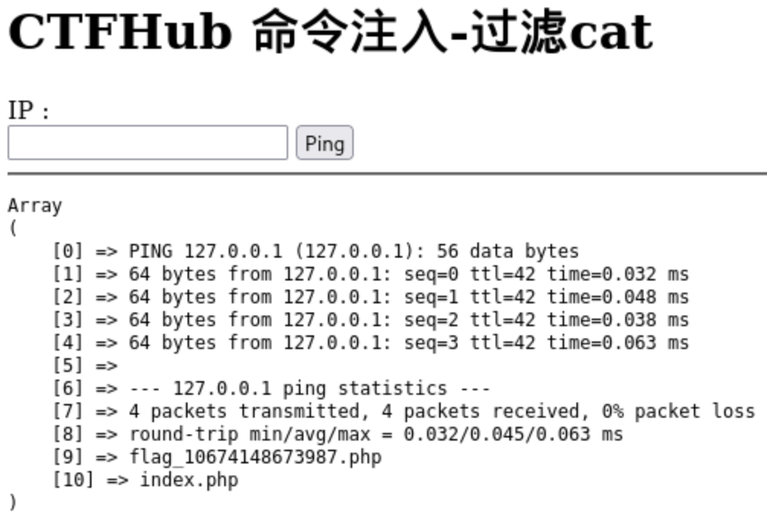Click the IP address input field

147,143
